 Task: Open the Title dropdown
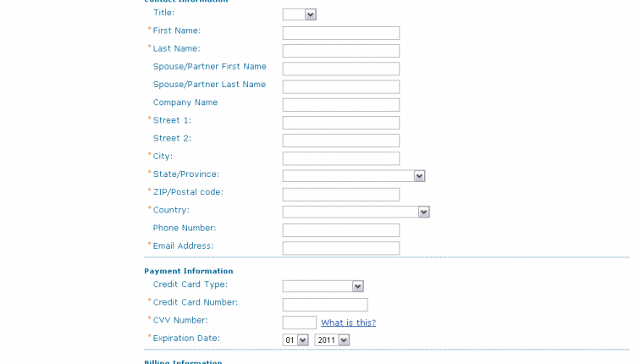click(x=299, y=14)
